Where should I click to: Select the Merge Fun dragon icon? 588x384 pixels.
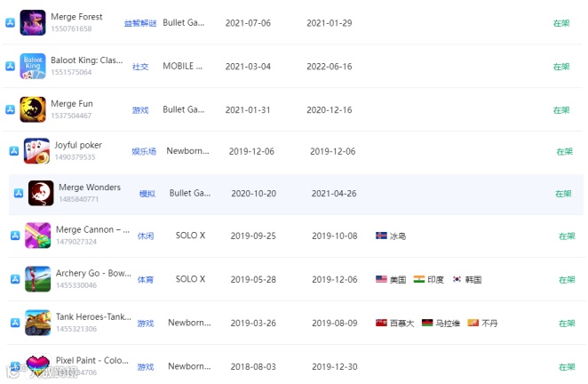pos(33,109)
